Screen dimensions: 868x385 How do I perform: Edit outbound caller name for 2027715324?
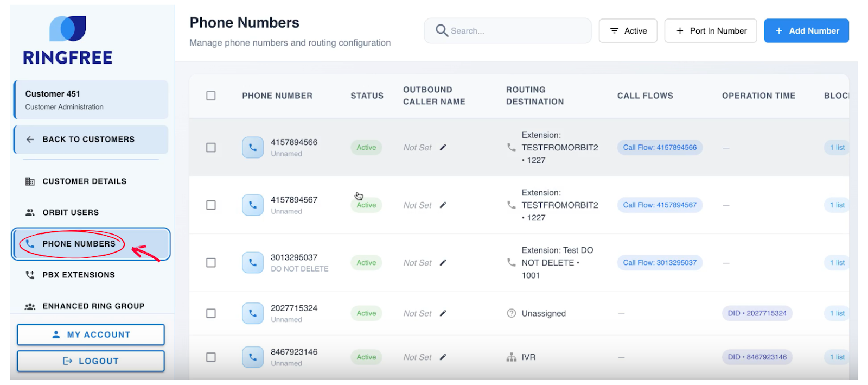[x=443, y=313]
